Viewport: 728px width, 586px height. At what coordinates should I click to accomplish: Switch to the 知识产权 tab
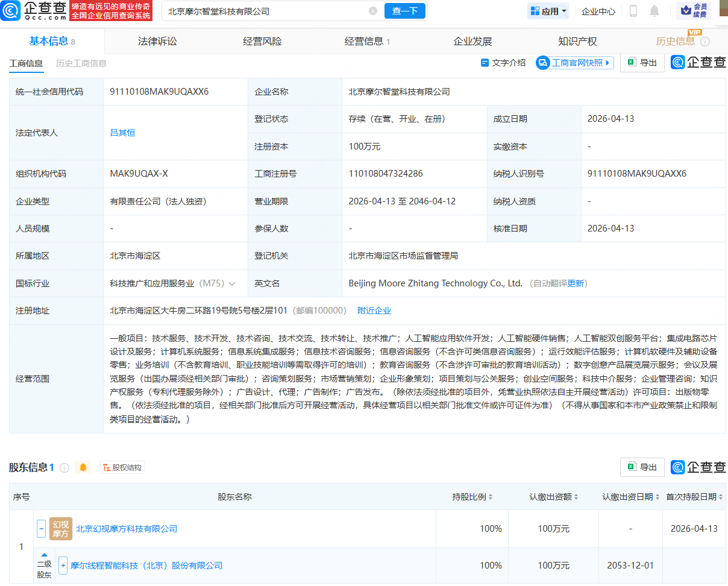click(579, 41)
